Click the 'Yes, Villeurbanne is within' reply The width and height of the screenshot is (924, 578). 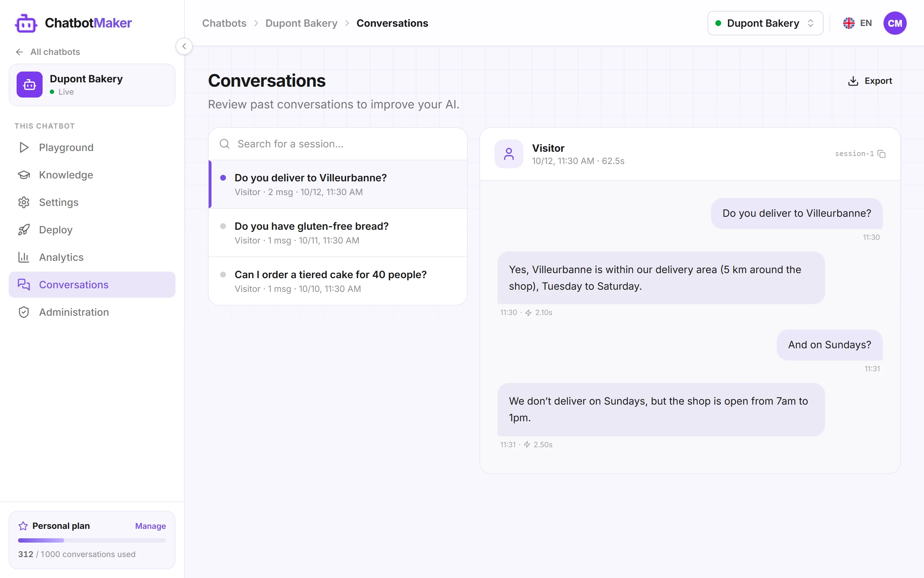point(661,278)
